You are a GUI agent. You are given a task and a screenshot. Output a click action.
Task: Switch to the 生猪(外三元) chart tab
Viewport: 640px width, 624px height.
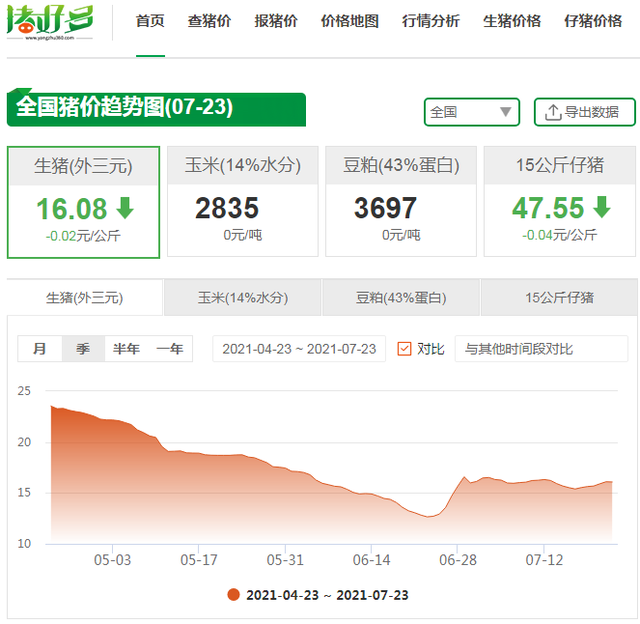tap(84, 298)
